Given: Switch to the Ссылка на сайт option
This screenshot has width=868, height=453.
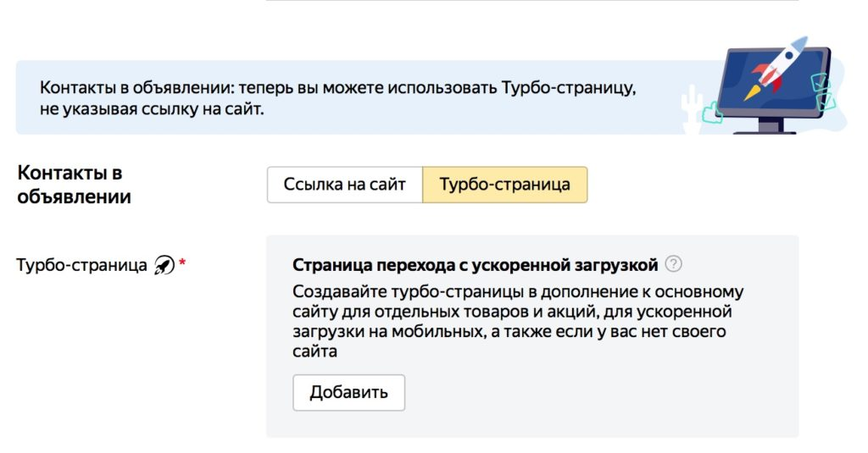Looking at the screenshot, I should [x=344, y=185].
